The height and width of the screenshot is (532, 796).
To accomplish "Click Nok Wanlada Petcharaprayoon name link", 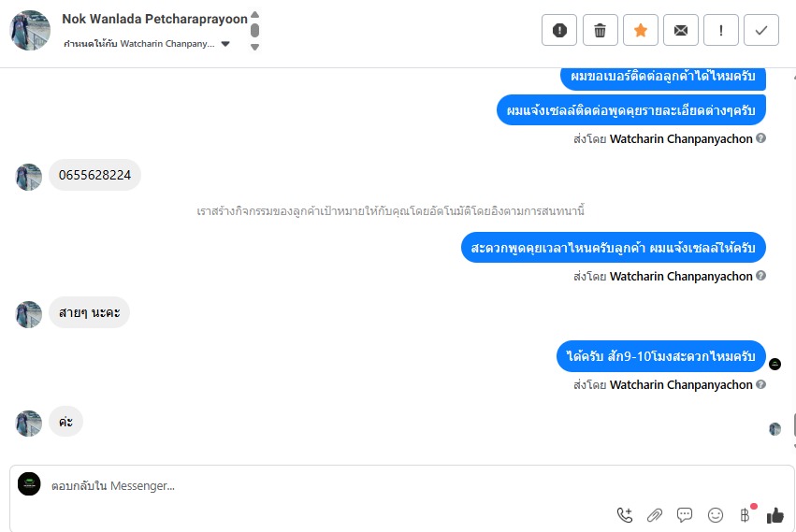I will pos(154,19).
